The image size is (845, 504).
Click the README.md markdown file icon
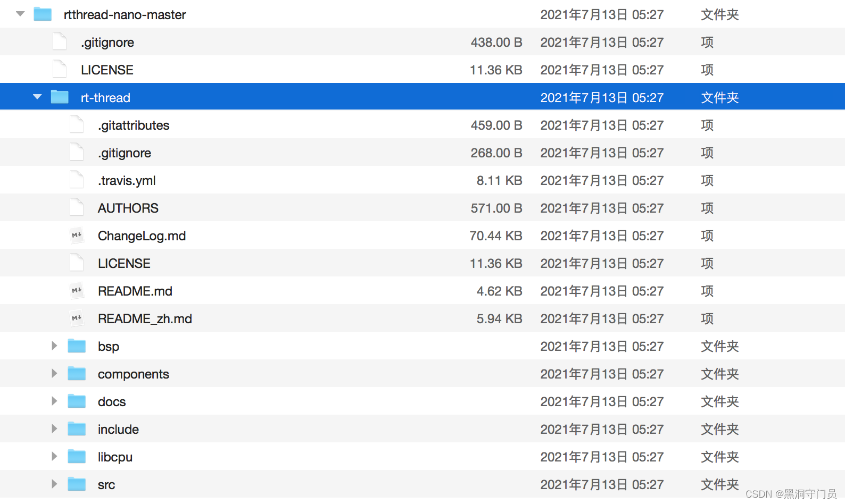77,290
